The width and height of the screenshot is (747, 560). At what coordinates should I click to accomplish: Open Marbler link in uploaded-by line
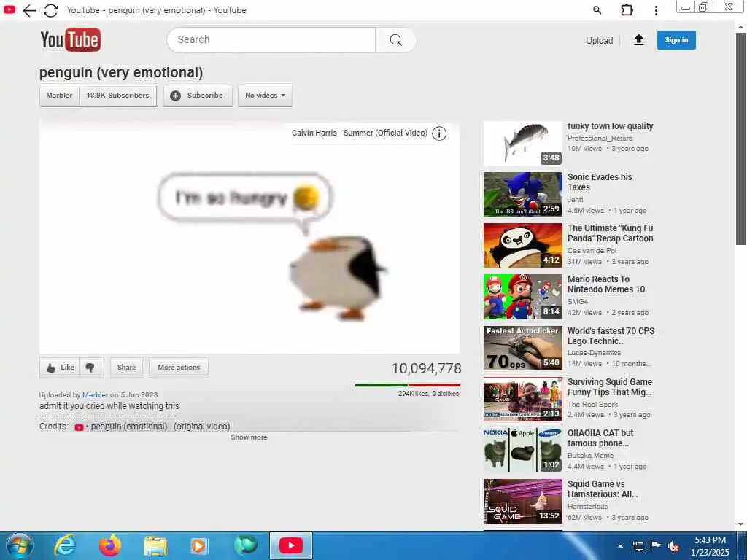tap(96, 394)
